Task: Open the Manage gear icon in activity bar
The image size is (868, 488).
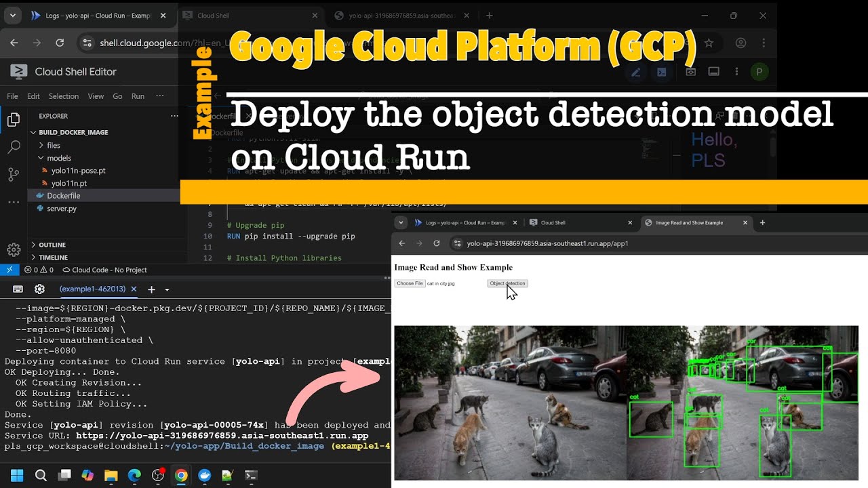Action: coord(14,249)
